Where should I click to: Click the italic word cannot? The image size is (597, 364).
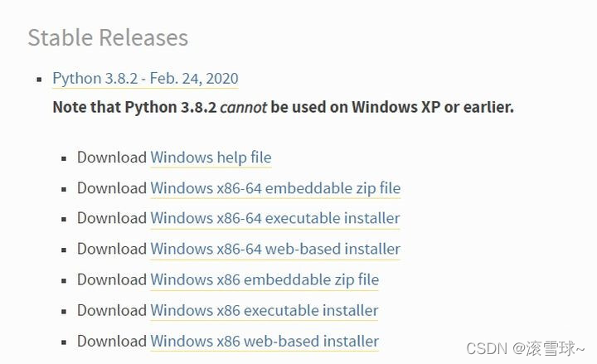[243, 107]
